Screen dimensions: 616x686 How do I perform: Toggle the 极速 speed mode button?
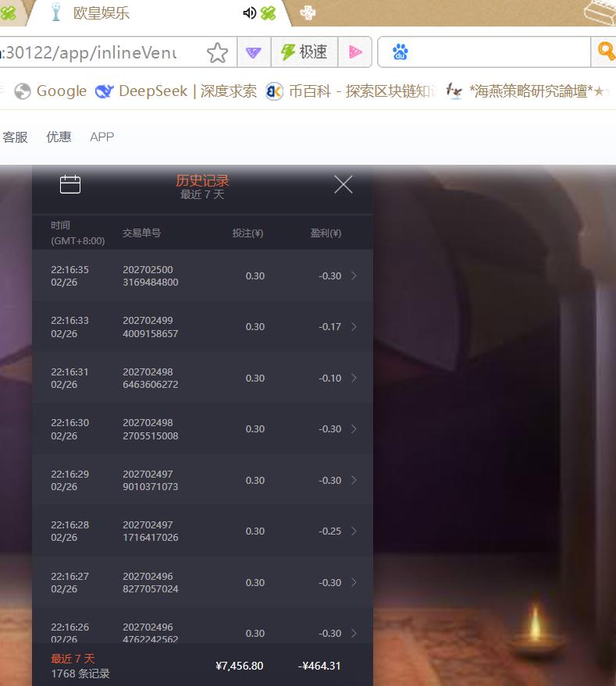click(304, 52)
